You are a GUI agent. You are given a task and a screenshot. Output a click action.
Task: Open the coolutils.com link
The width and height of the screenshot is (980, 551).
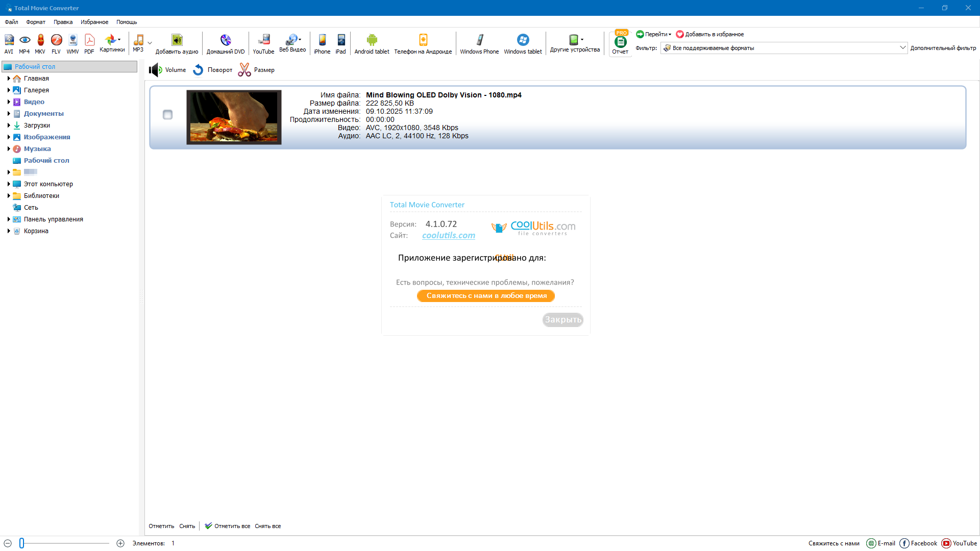pos(448,235)
